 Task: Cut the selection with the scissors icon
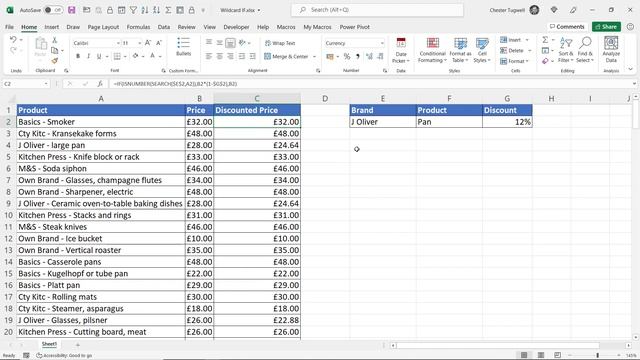54,40
